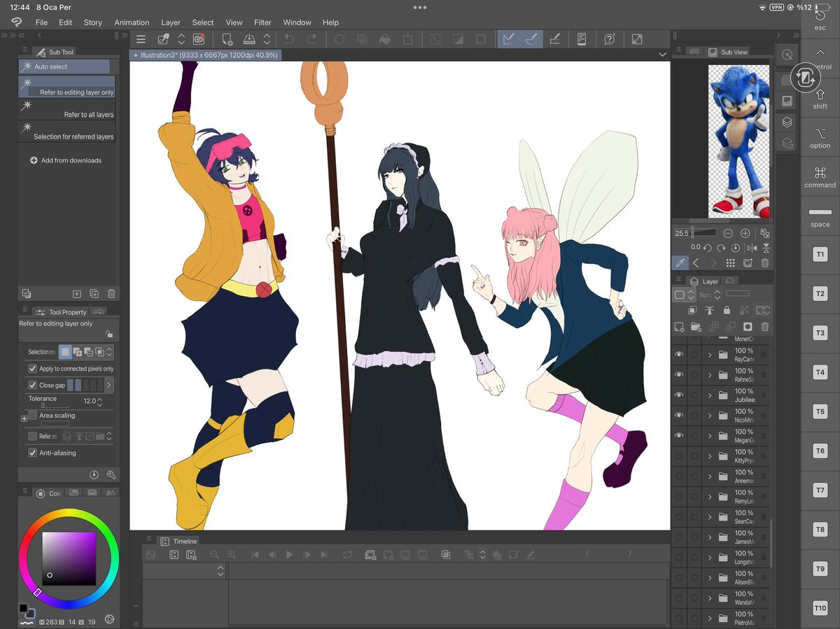Click the layer mask icon in Layer panel

[x=748, y=327]
